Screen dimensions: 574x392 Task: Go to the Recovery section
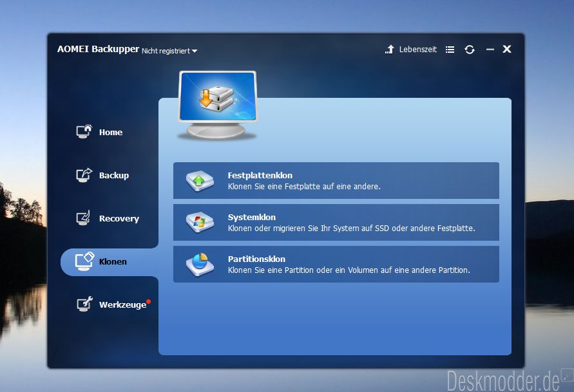[119, 218]
